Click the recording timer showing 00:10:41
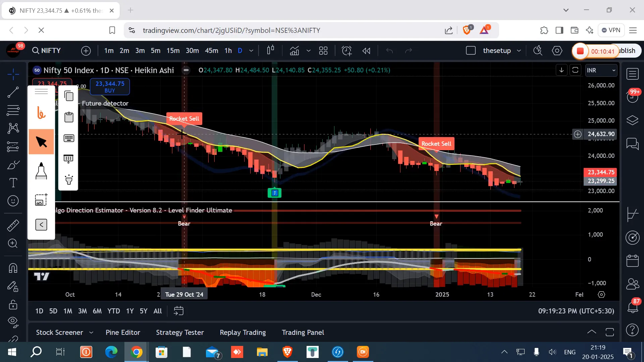The image size is (644, 362). (603, 51)
